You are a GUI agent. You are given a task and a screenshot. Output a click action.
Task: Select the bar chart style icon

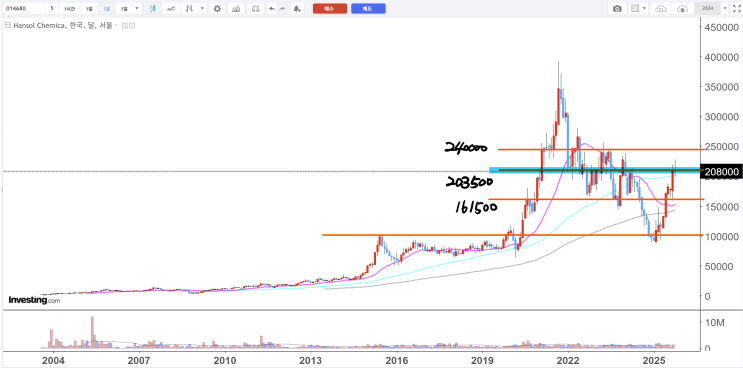coord(190,9)
